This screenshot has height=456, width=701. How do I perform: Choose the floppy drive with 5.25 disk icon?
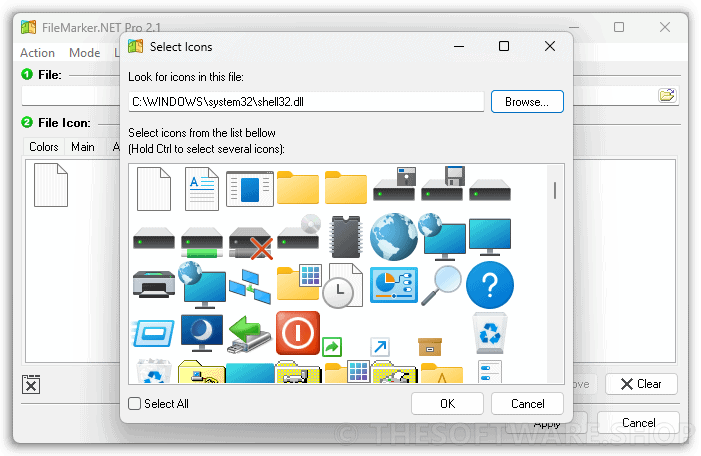pos(394,184)
